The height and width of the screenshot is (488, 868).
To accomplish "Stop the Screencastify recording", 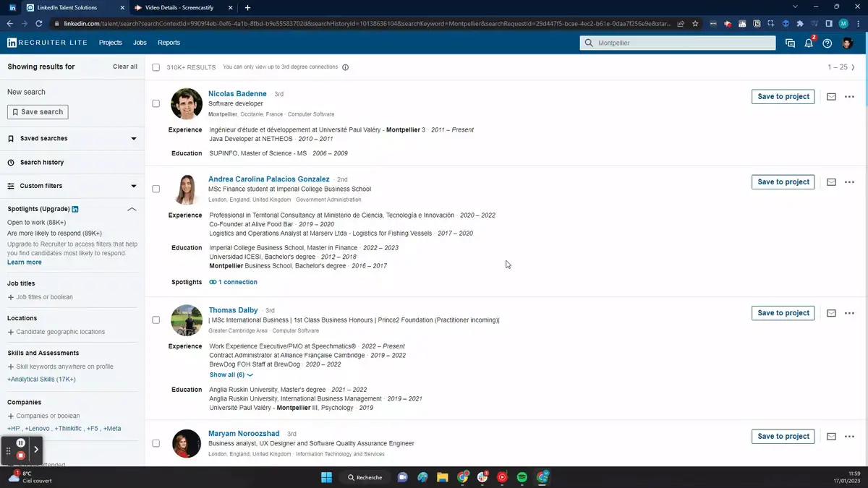I will [21, 455].
